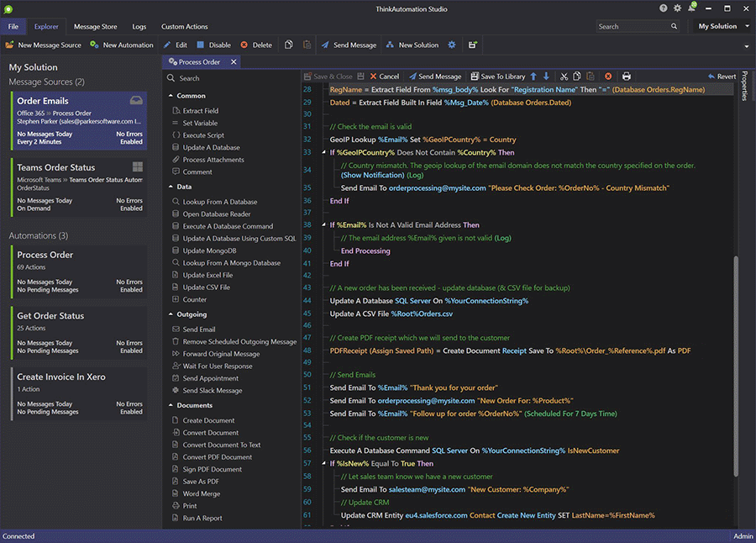Open the help question mark icon

coord(664,8)
